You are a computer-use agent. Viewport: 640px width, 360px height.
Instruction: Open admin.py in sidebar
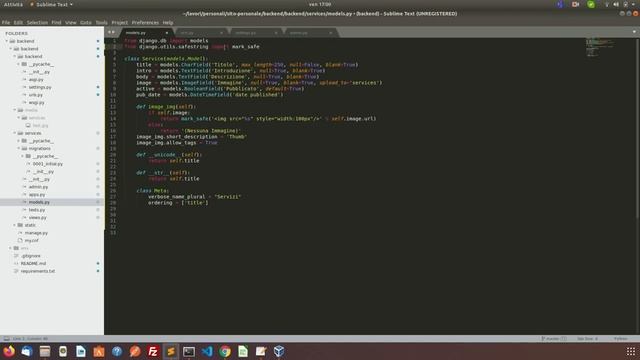[38, 187]
